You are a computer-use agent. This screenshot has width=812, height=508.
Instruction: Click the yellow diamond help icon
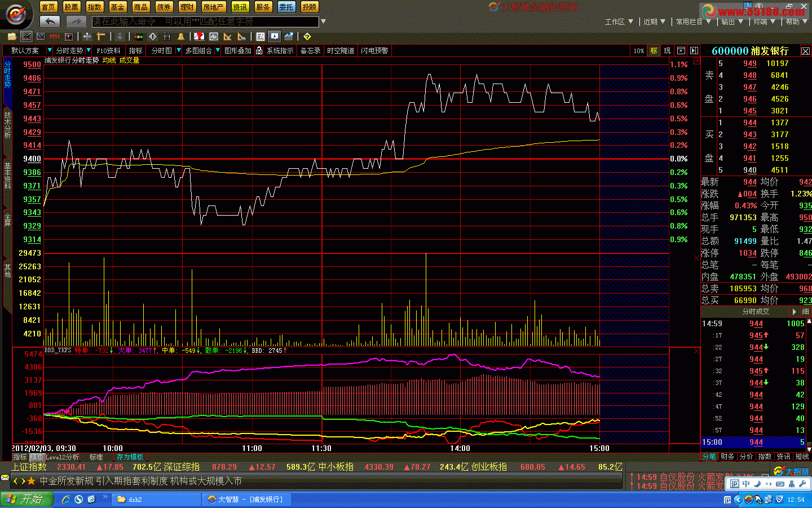click(x=307, y=36)
